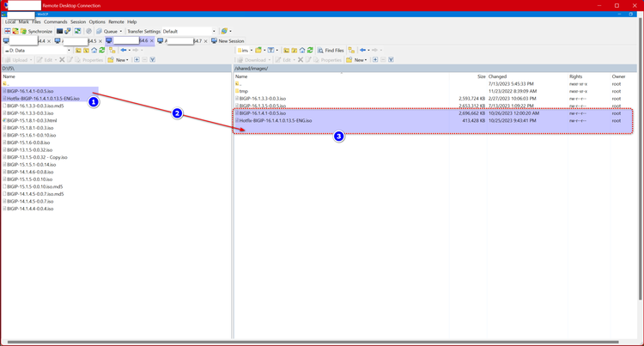Open the Commands menu
Image resolution: width=644 pixels, height=346 pixels.
click(55, 21)
